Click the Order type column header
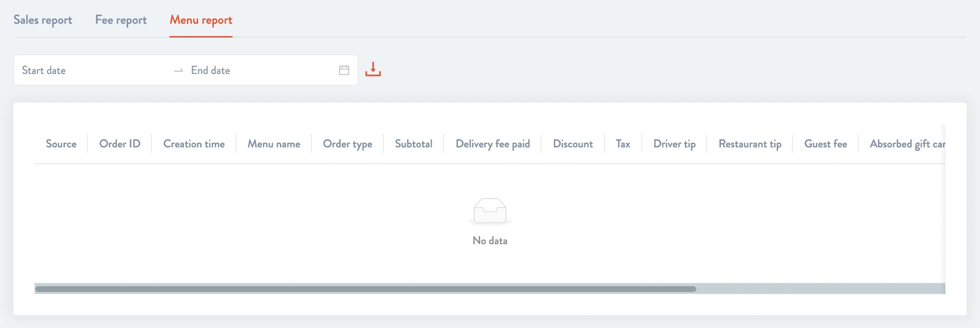 347,144
